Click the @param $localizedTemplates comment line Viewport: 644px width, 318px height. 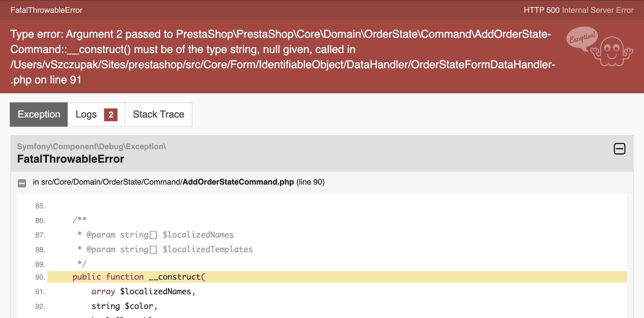pos(165,249)
